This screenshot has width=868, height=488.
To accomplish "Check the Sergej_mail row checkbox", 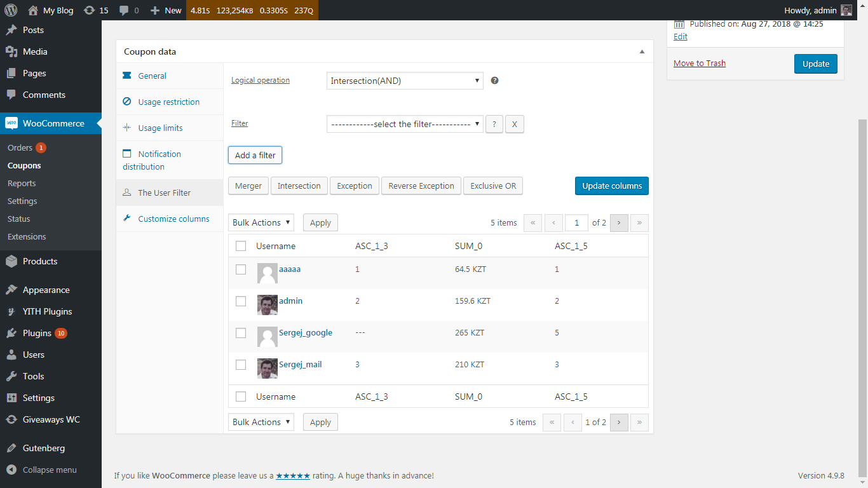I will click(241, 365).
